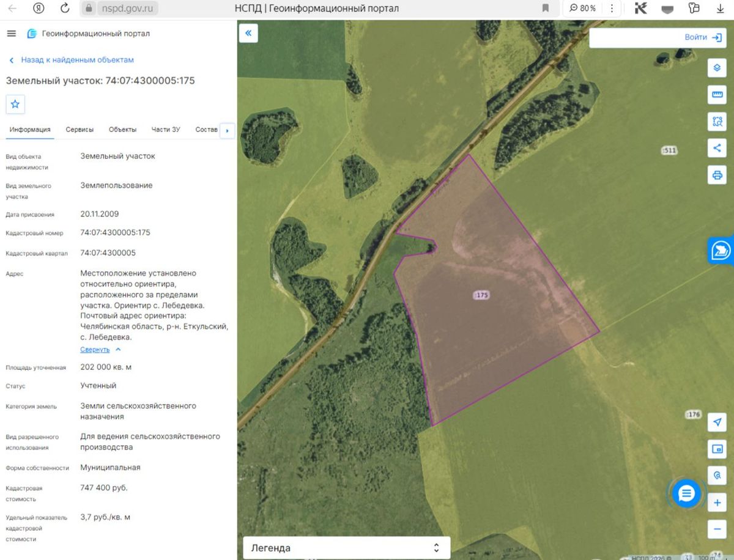Add land plot to favorites with star

(x=15, y=105)
